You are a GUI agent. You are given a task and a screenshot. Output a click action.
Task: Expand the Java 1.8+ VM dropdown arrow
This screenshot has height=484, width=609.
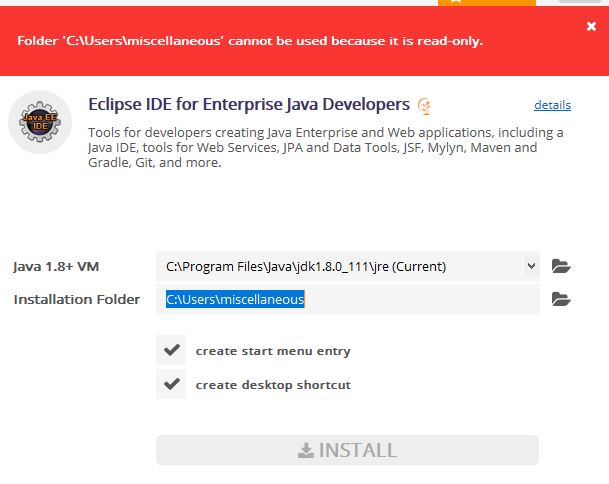tap(531, 266)
